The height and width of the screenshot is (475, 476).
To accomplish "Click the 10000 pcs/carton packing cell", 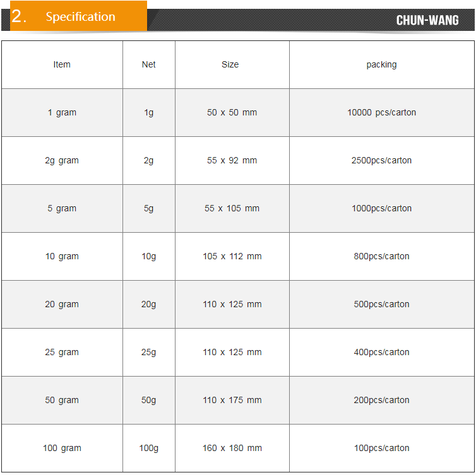I will (381, 112).
